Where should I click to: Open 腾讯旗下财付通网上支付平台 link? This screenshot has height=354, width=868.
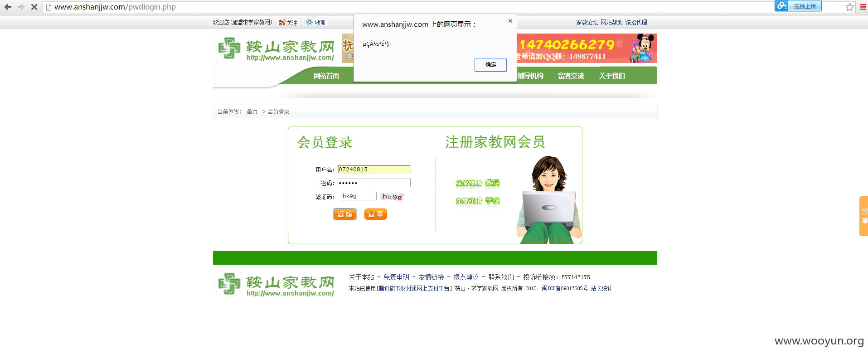click(x=414, y=288)
